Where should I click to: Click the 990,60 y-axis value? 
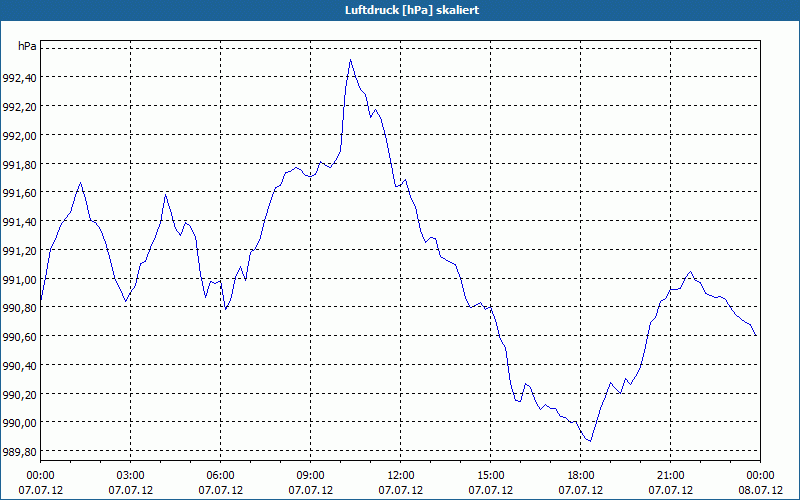(x=20, y=337)
